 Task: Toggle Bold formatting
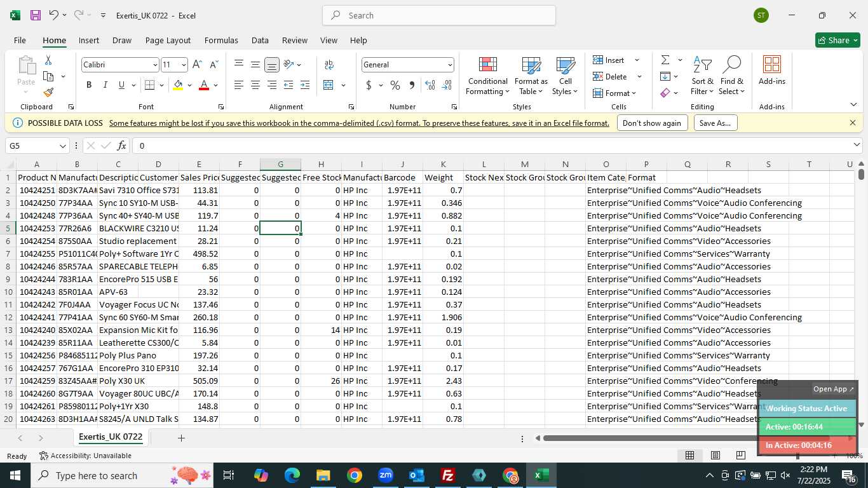pyautogui.click(x=89, y=85)
